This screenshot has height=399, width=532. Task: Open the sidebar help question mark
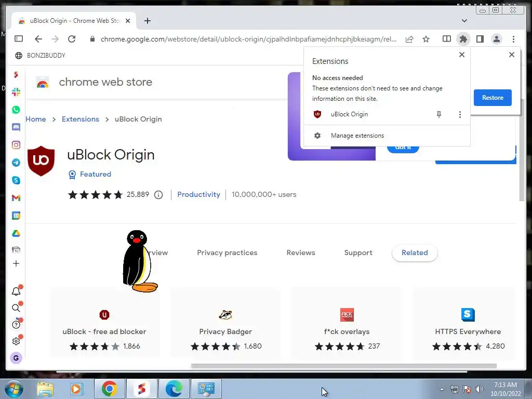coord(16,325)
